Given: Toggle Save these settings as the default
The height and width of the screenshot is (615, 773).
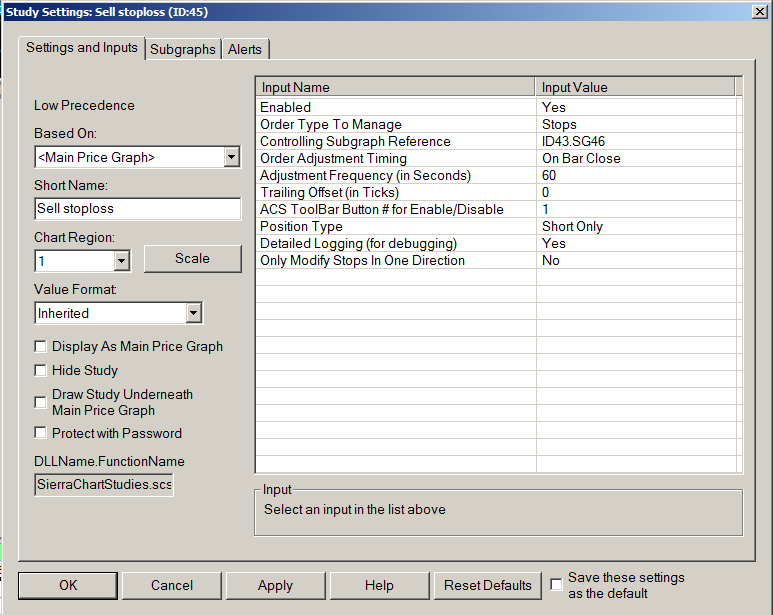Looking at the screenshot, I should 556,584.
